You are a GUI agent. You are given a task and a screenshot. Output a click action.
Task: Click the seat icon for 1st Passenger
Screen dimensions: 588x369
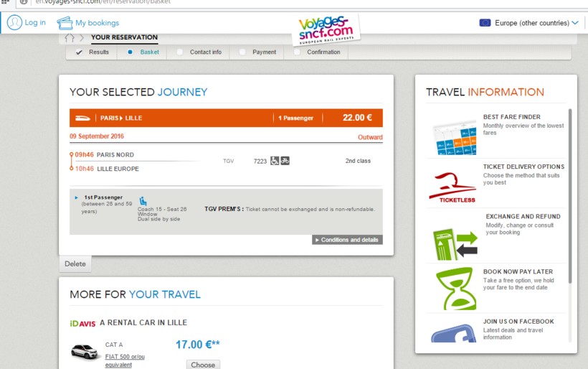coord(143,201)
